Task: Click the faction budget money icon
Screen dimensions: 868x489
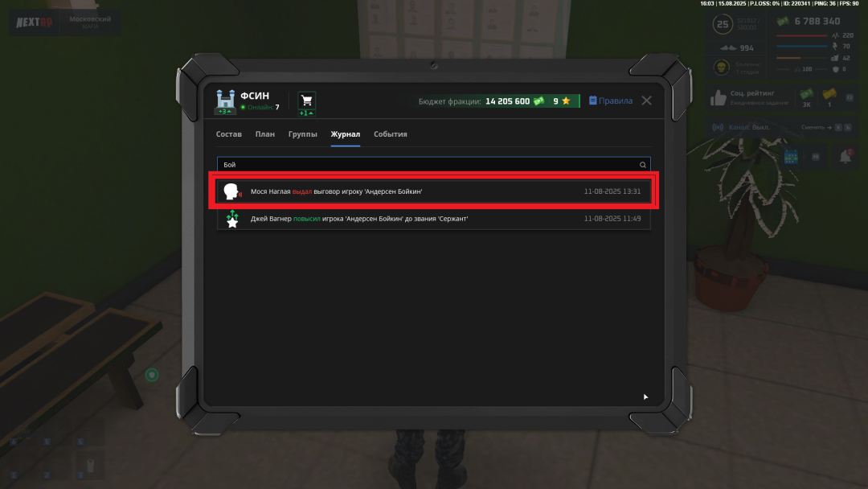Action: click(538, 101)
